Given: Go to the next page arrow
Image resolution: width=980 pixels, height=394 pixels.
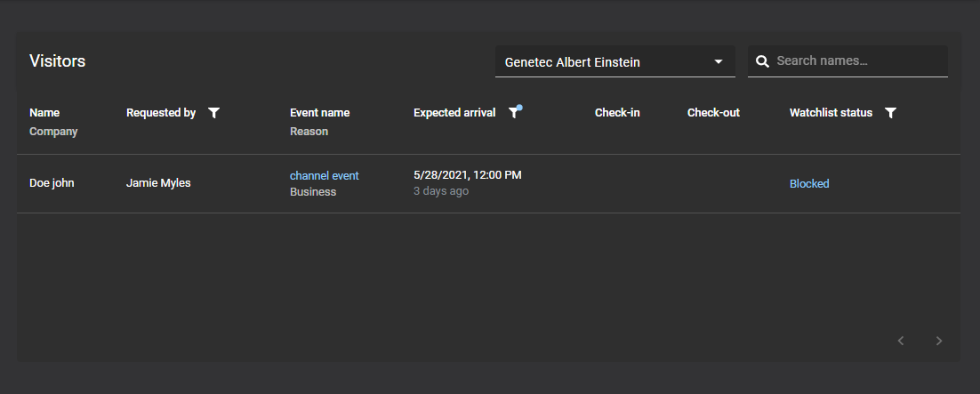Looking at the screenshot, I should click(x=939, y=341).
